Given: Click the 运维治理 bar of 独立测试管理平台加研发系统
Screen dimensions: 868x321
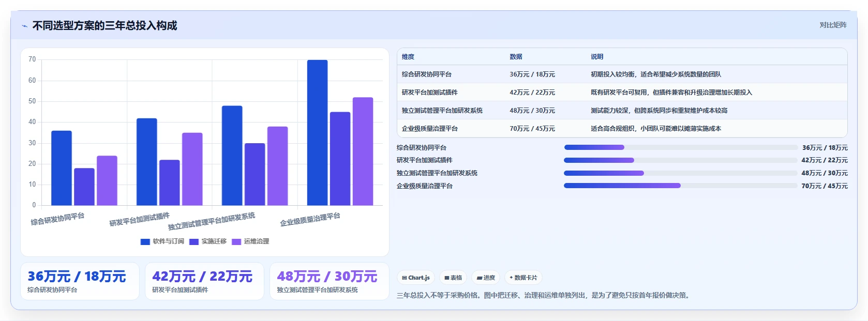Looking at the screenshot, I should click(277, 166).
